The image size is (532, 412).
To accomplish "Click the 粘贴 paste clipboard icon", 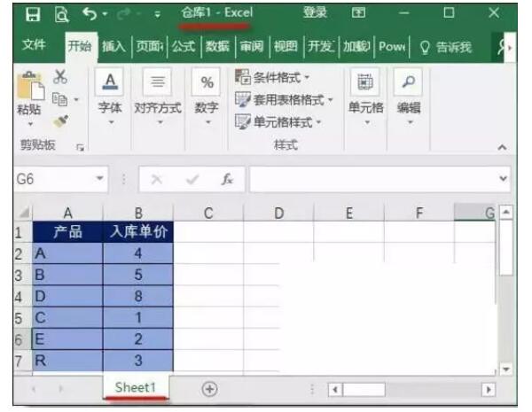I will point(30,85).
